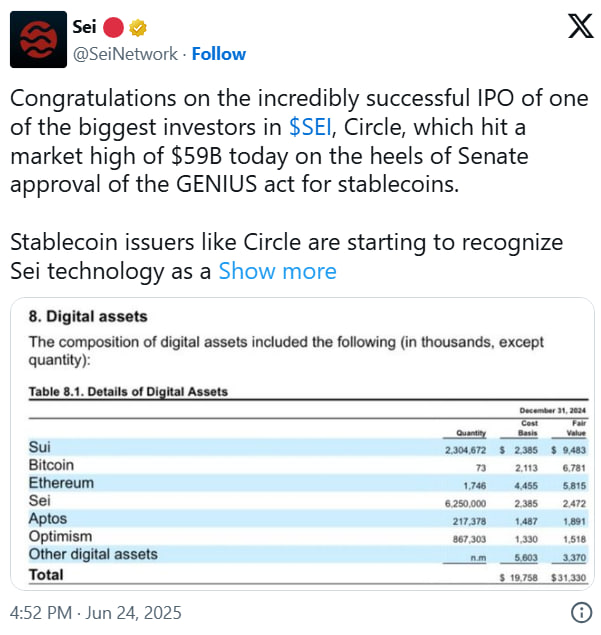
Task: Click the red circle emoji beside Sei
Action: click(117, 26)
